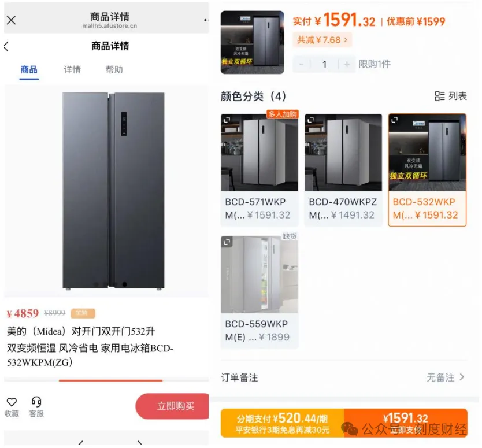Open the product thumbnail beside the 实付 price
The image size is (482, 448).
pyautogui.click(x=253, y=42)
